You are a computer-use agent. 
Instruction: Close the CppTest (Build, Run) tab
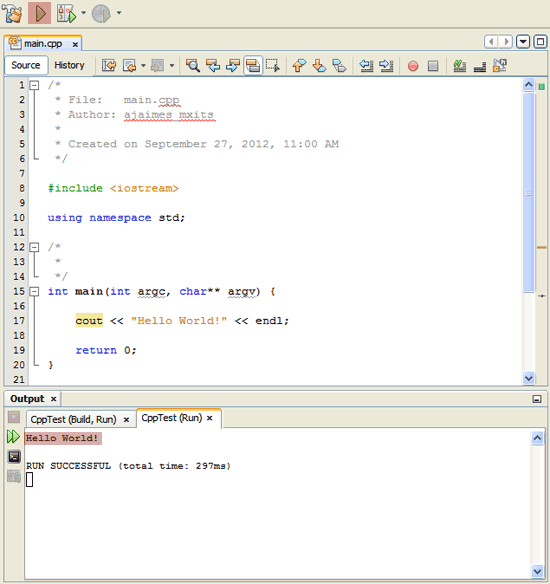pyautogui.click(x=126, y=420)
